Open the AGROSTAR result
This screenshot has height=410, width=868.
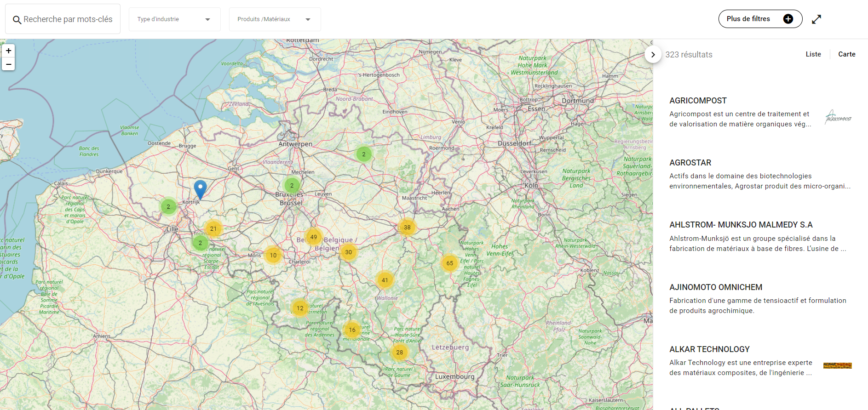[690, 163]
